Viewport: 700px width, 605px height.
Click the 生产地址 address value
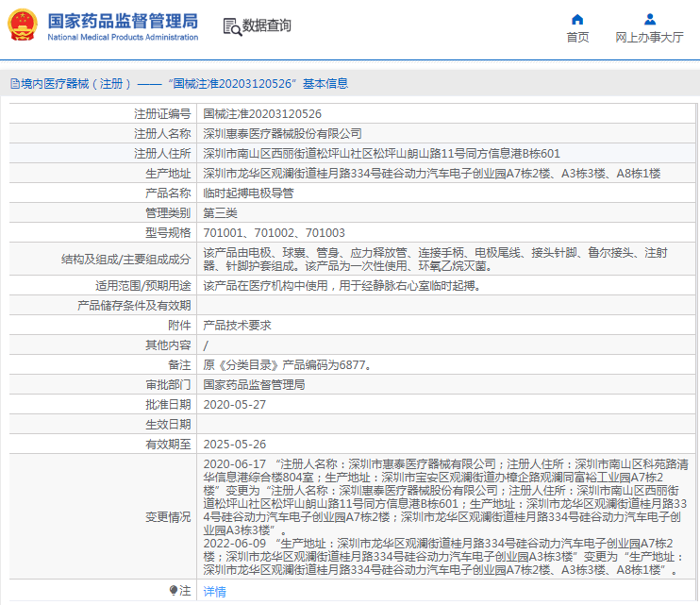coord(432,174)
